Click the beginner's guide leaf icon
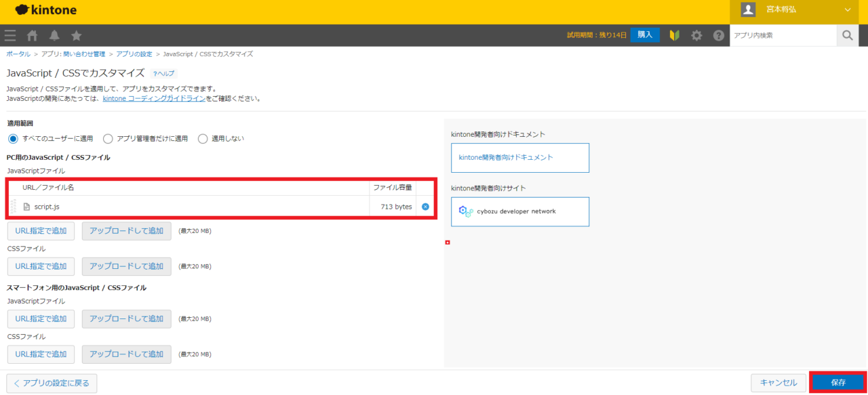868x395 pixels. point(674,35)
